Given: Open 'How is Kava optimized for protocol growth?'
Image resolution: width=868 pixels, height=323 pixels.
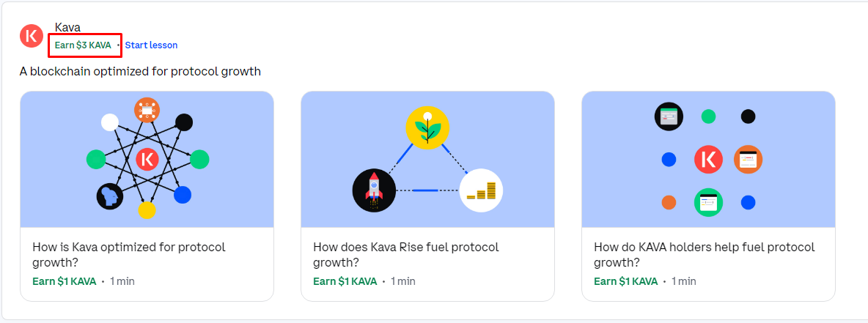Looking at the screenshot, I should coord(129,254).
